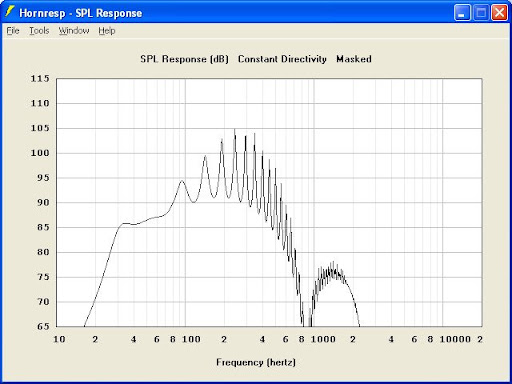Click the 65 dB axis value
This screenshot has height=384, width=512.
click(x=43, y=326)
